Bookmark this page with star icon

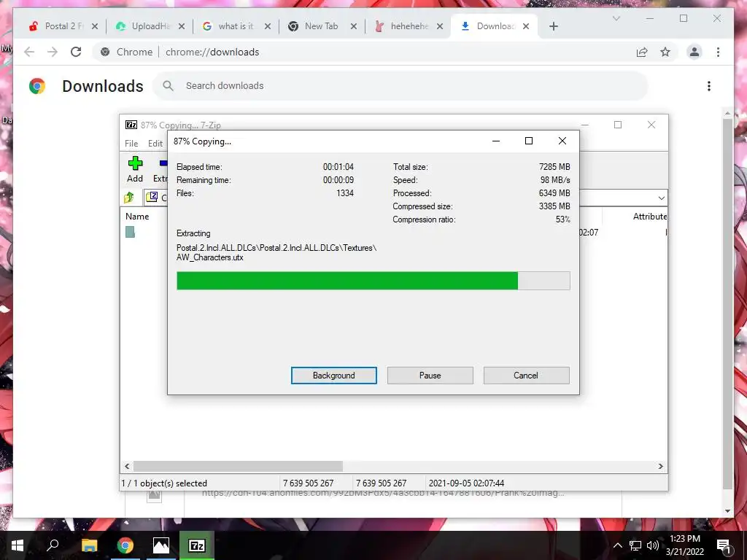pos(665,52)
